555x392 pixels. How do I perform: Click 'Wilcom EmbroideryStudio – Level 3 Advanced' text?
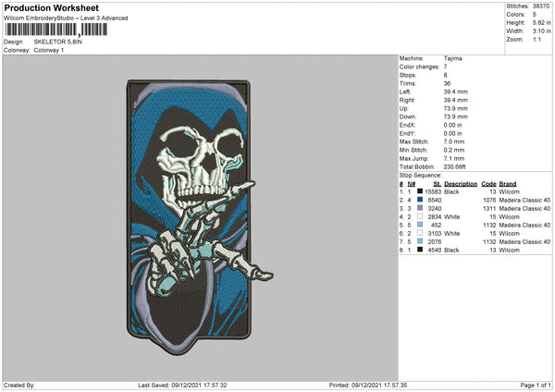[x=66, y=18]
